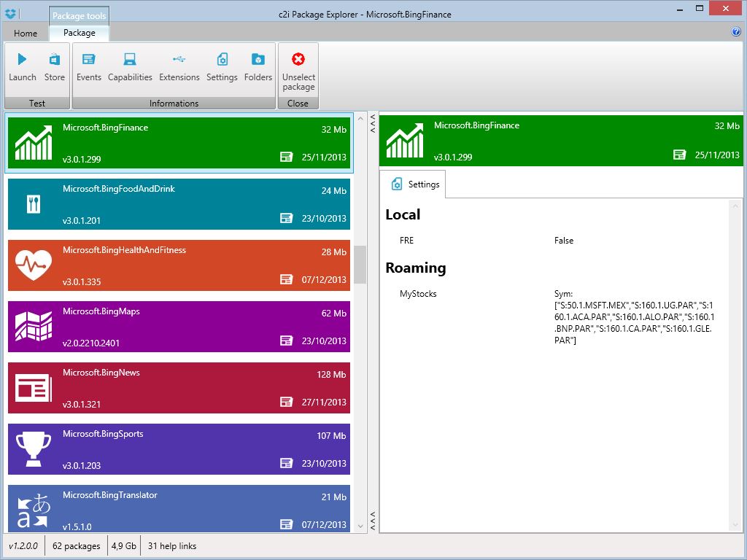Click the FRE setting name

pos(407,241)
